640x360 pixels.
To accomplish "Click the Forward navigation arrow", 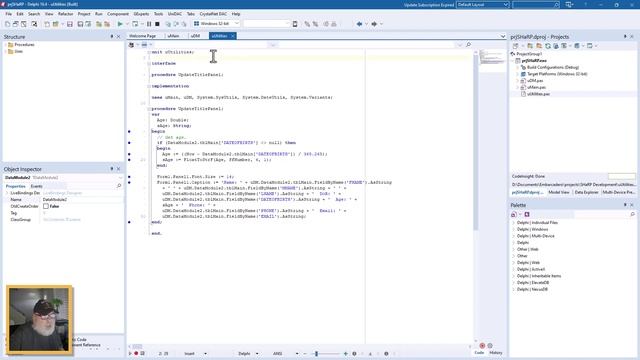I will (x=374, y=24).
